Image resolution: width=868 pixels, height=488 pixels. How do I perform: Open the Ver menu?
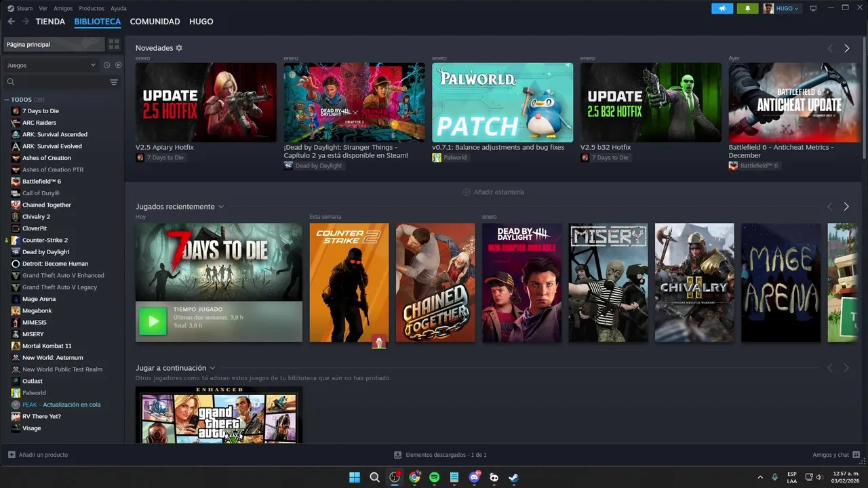click(43, 8)
